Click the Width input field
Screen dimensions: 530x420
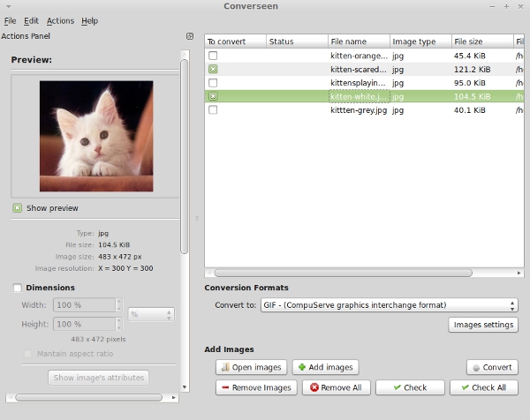85,305
